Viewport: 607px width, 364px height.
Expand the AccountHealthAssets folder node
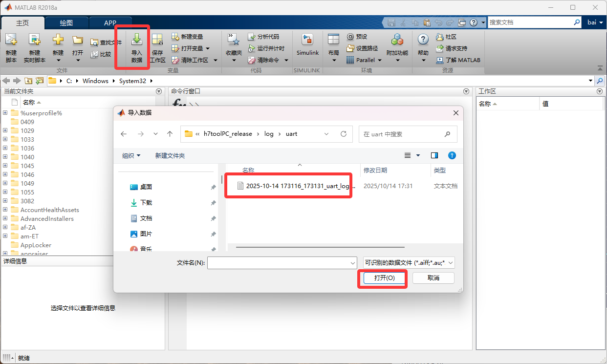point(5,210)
